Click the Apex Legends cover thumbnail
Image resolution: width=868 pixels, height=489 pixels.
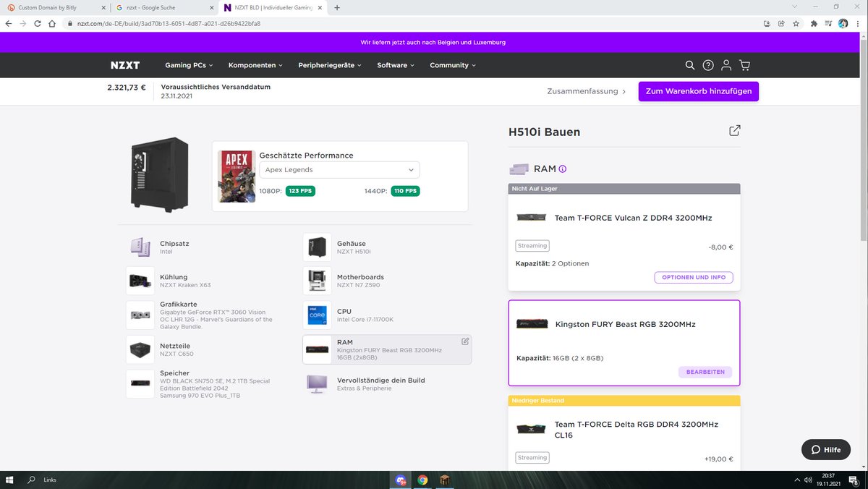237,177
